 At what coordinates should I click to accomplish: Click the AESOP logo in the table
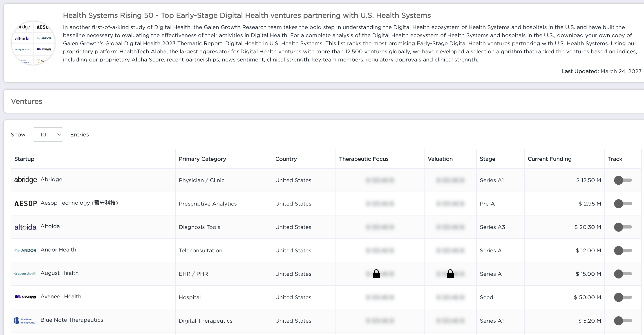point(25,203)
